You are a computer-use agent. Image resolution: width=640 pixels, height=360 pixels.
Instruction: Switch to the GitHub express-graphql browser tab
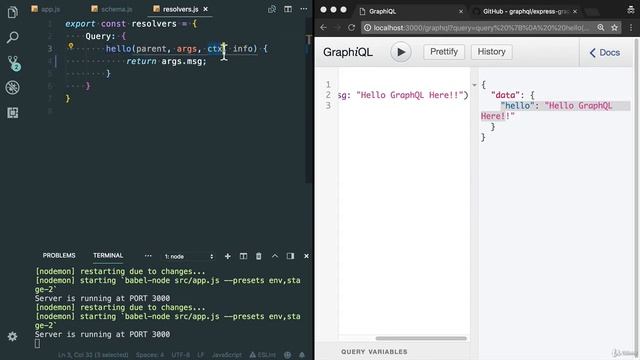(526, 11)
